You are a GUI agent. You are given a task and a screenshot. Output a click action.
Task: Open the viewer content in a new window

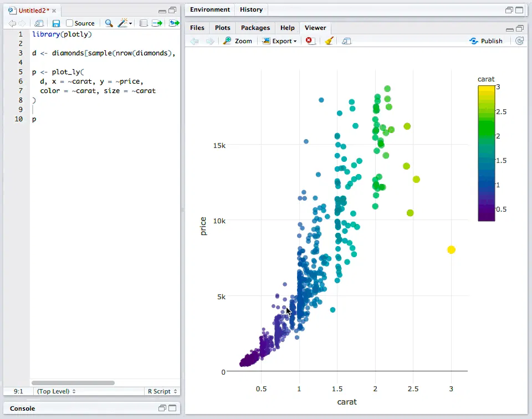[346, 41]
